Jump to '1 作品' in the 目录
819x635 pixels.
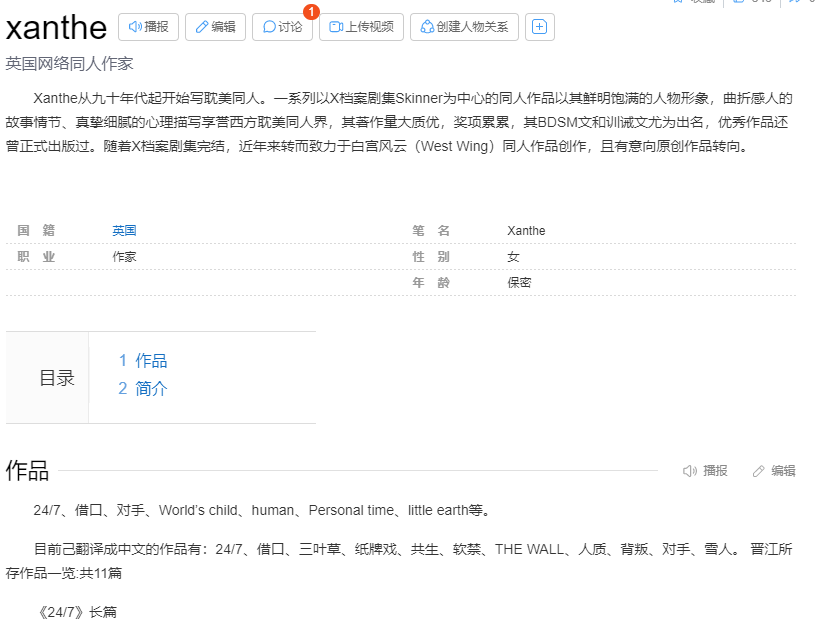pyautogui.click(x=143, y=361)
